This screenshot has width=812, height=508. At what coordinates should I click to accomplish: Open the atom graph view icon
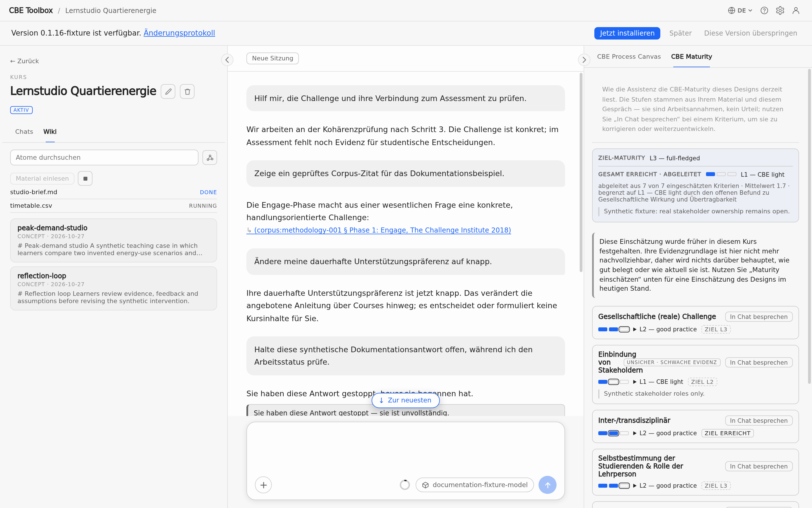210,157
